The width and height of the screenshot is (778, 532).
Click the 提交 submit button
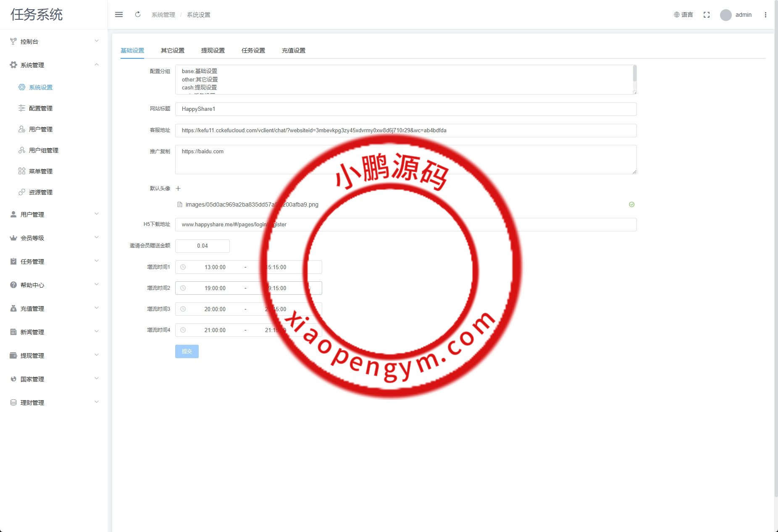187,351
